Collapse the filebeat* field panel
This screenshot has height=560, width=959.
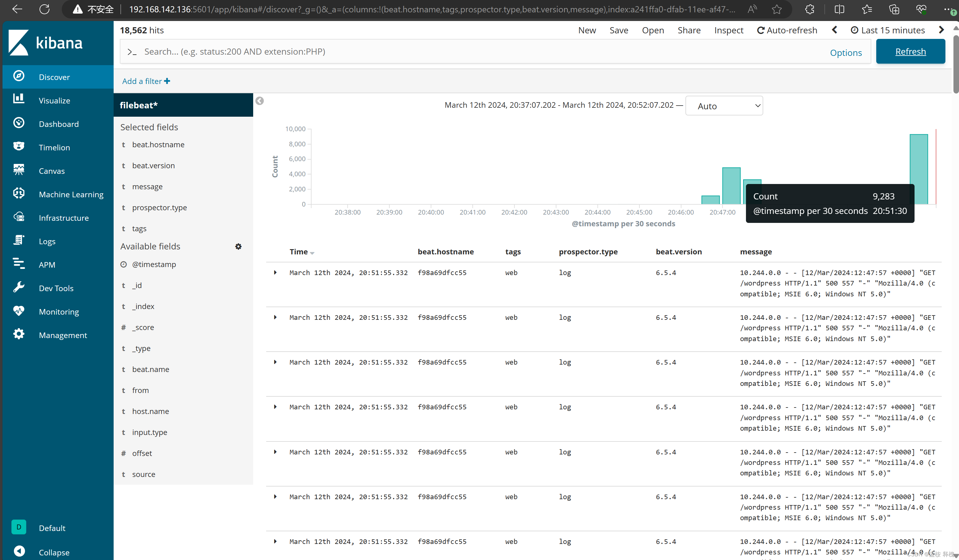point(260,101)
